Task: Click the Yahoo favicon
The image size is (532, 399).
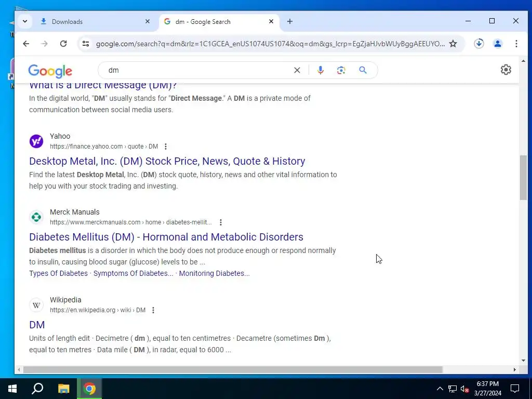Action: pyautogui.click(x=36, y=141)
